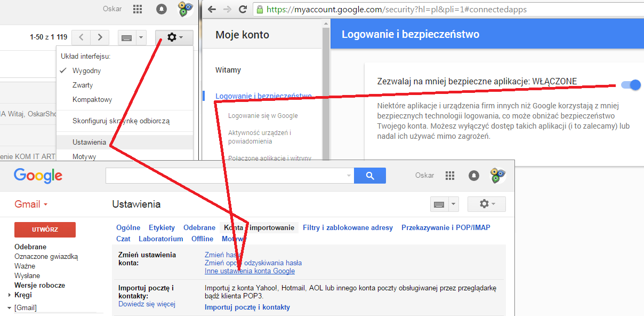This screenshot has height=316, width=644.
Task: Click Inne ustawienia konta Google link
Action: 249,271
